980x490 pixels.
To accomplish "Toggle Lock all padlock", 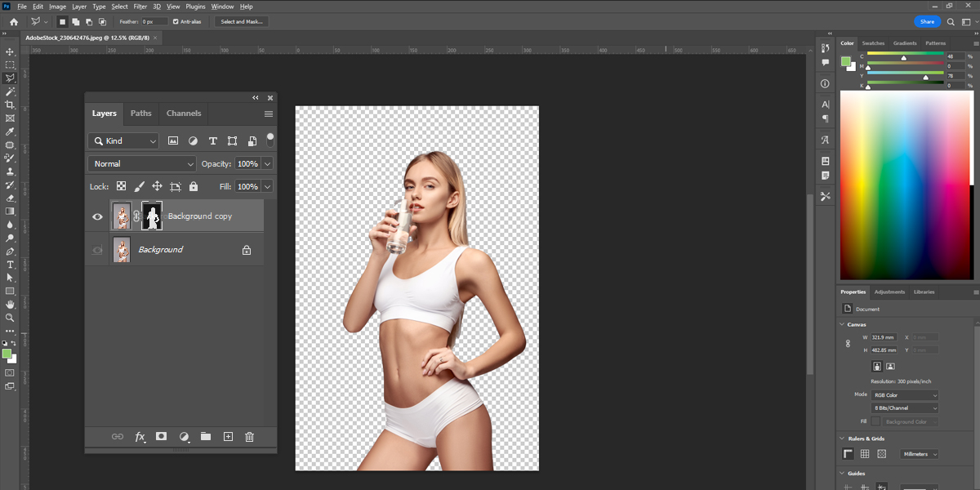I will 194,186.
